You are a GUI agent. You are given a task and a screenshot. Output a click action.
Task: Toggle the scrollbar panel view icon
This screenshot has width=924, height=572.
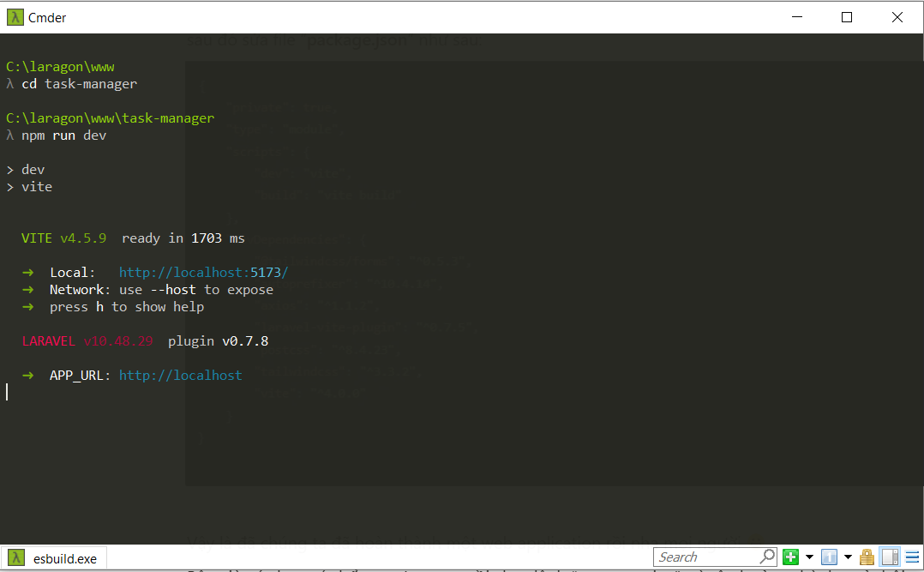[x=891, y=557]
